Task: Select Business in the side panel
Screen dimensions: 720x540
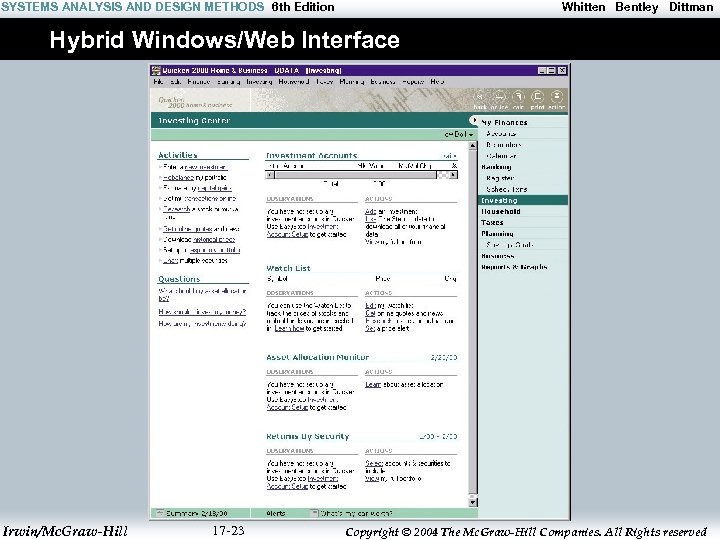Action: click(497, 256)
